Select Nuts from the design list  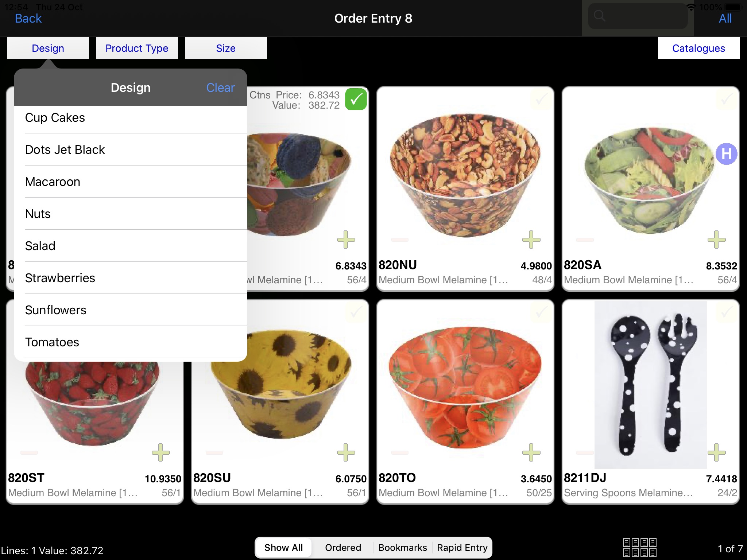pos(38,213)
